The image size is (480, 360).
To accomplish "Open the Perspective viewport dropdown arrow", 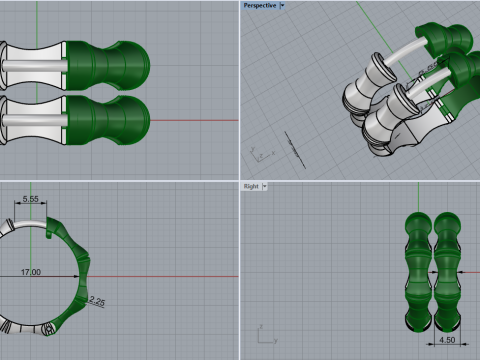I will tap(282, 5).
